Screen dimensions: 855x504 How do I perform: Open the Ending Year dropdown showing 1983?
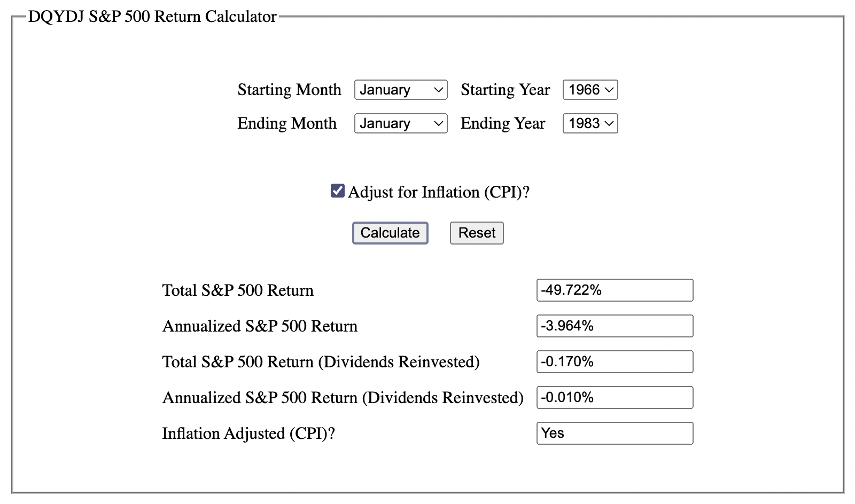(590, 123)
